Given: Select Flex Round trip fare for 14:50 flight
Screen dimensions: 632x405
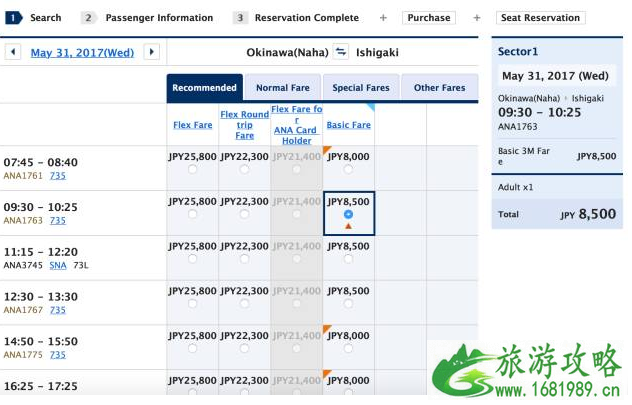Looking at the screenshot, I should point(244,348).
